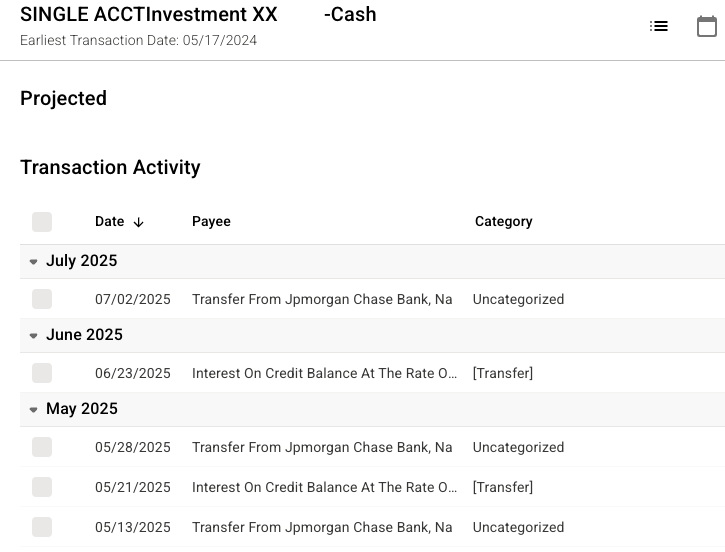The image size is (725, 552).
Task: Collapse the May 2025 group
Action: tap(34, 410)
